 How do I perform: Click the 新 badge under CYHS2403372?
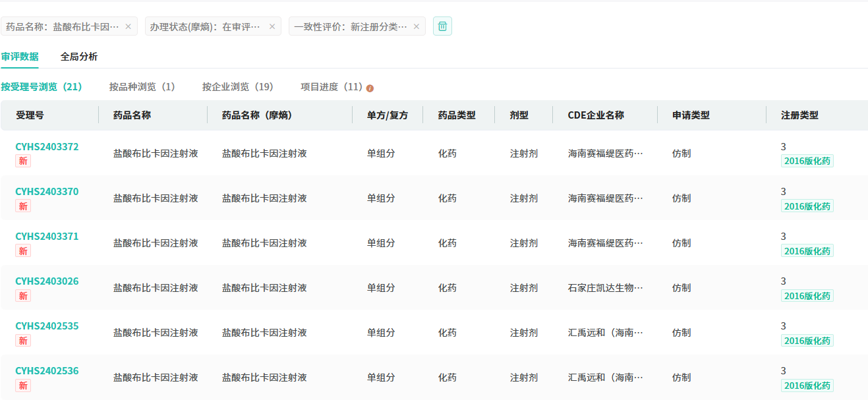pyautogui.click(x=23, y=161)
